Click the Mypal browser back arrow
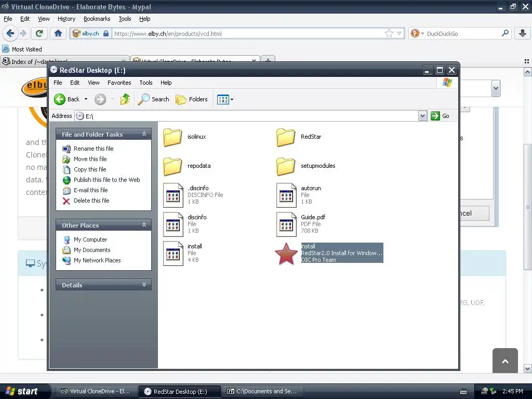Image resolution: width=532 pixels, height=399 pixels. [x=10, y=33]
